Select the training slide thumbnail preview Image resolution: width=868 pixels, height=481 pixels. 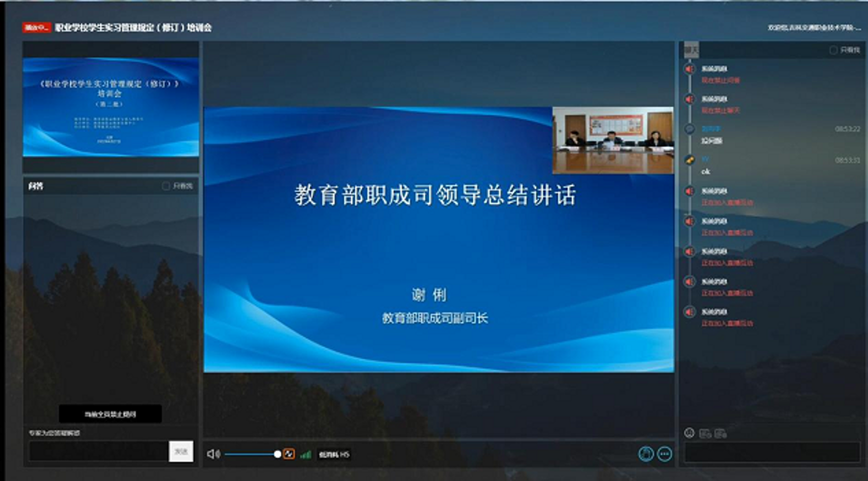click(111, 107)
